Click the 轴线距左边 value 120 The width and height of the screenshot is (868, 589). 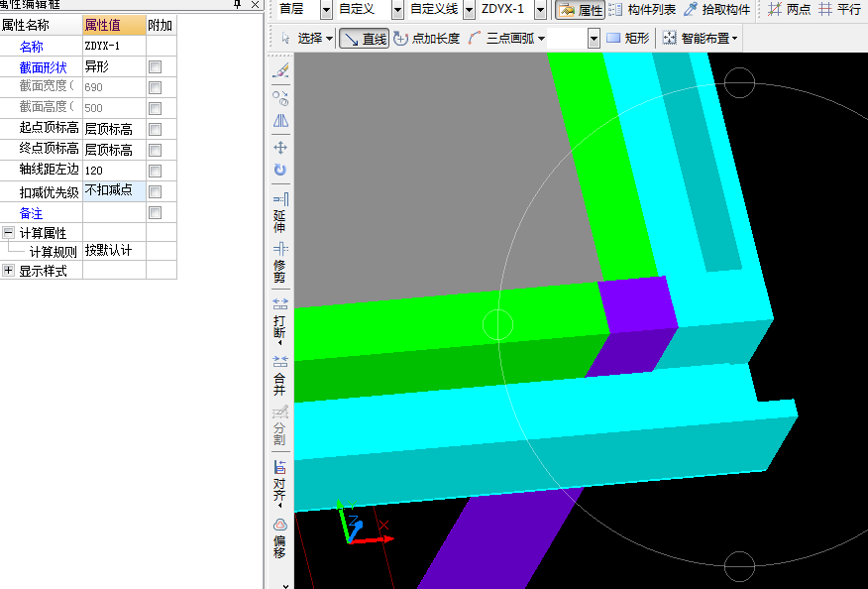click(x=115, y=171)
